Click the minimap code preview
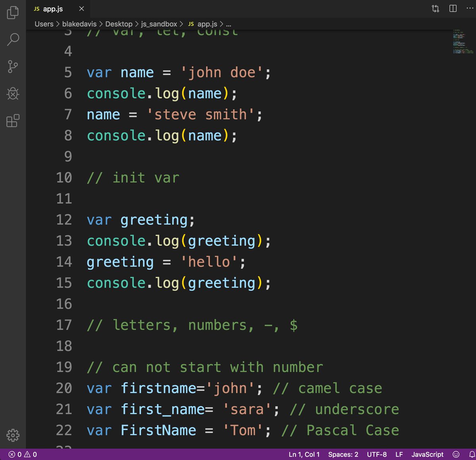476x460 pixels. 463,41
